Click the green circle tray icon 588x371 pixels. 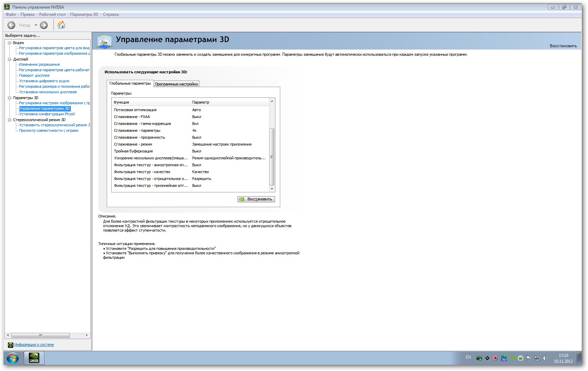pos(521,358)
